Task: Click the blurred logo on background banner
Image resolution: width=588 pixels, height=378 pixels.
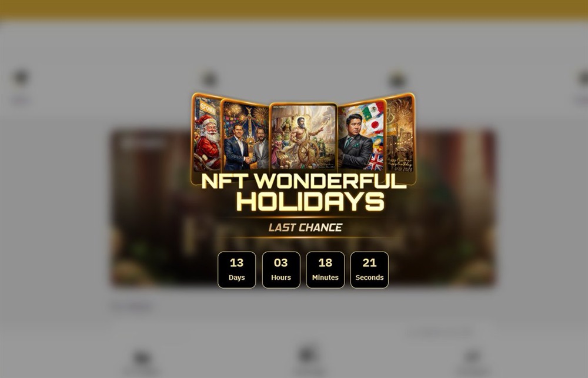Action: 143,143
